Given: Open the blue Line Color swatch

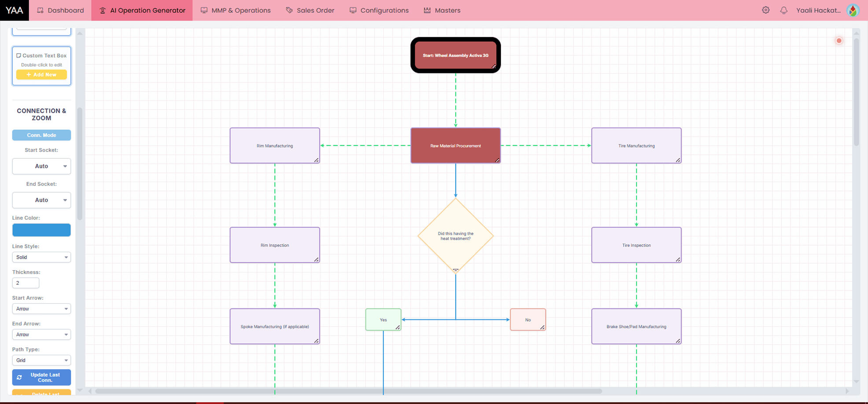Looking at the screenshot, I should 41,230.
